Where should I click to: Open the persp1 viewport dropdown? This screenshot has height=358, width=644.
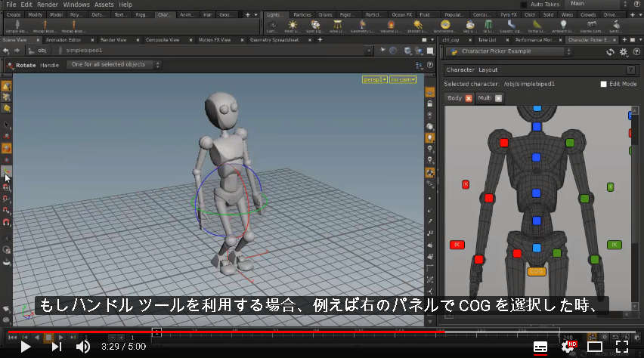click(375, 79)
